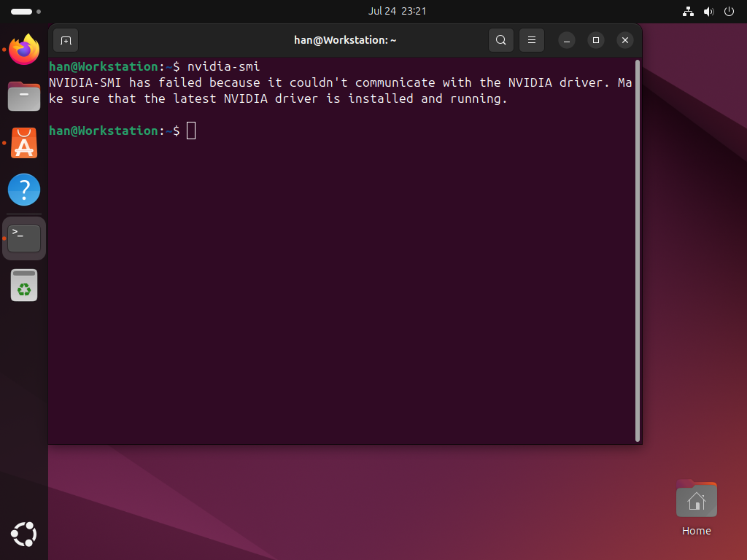Open the Files manager in the dock
747x560 pixels.
coord(24,96)
